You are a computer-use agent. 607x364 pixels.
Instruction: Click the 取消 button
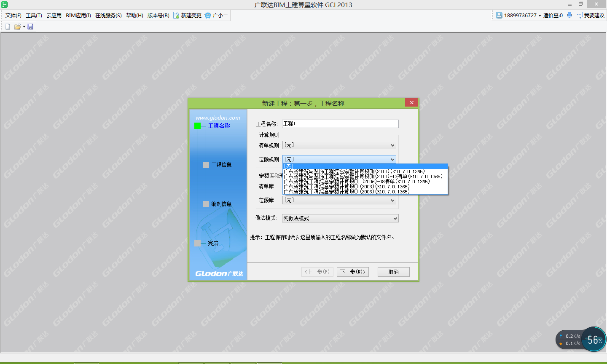394,272
